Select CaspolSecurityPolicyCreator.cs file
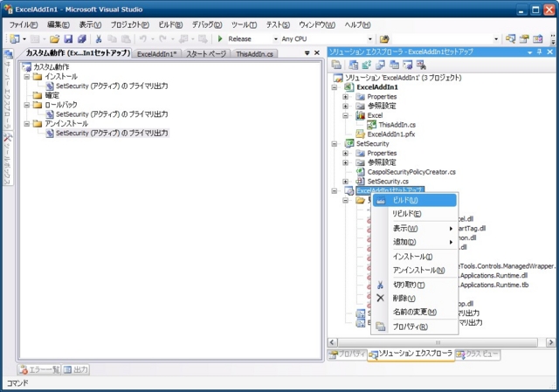Image resolution: width=559 pixels, height=392 pixels. coord(411,172)
